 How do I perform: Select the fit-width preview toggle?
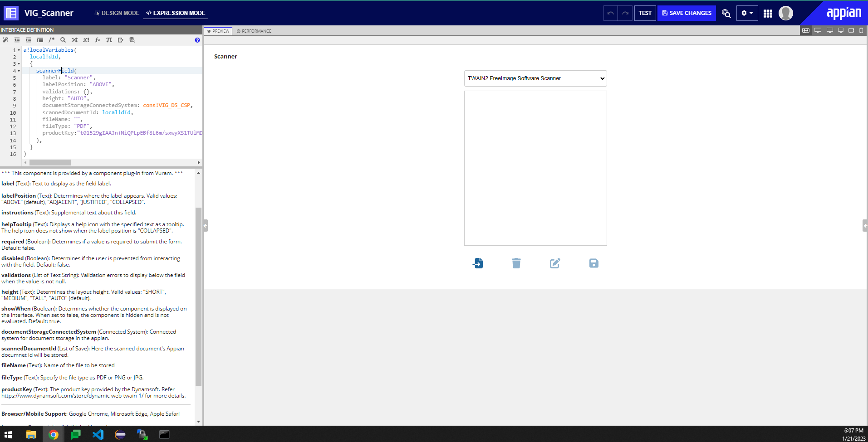click(x=806, y=30)
